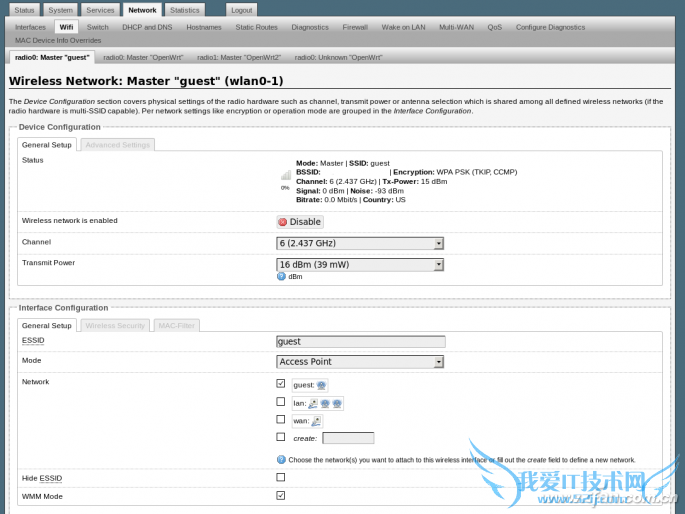685x514 pixels.
Task: Open the Advanced Settings tab
Action: 118,145
